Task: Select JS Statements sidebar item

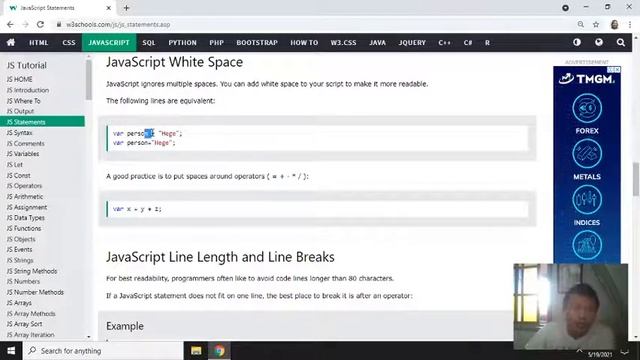Action: [42, 122]
